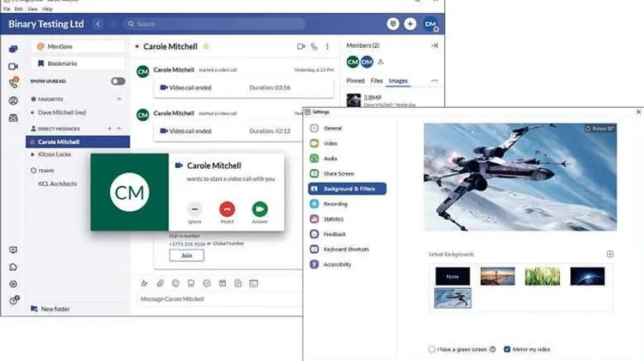Switch to the Files tab
Image resolution: width=644 pixels, height=361 pixels.
point(376,81)
